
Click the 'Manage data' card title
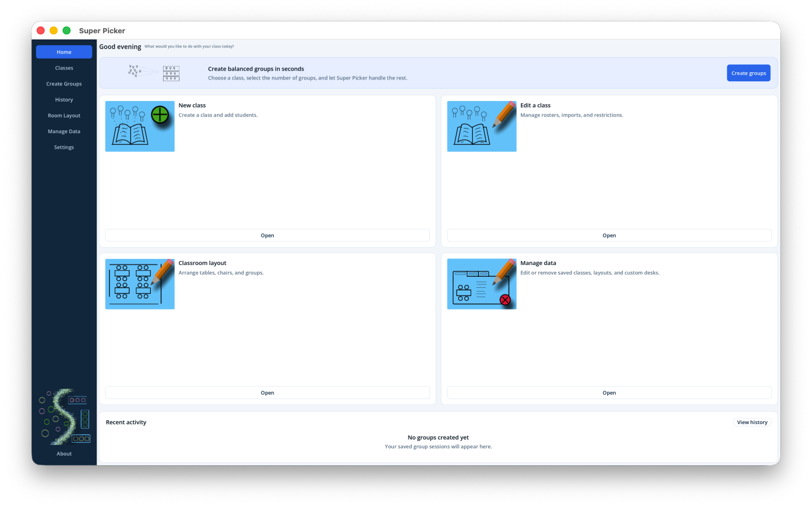point(538,263)
